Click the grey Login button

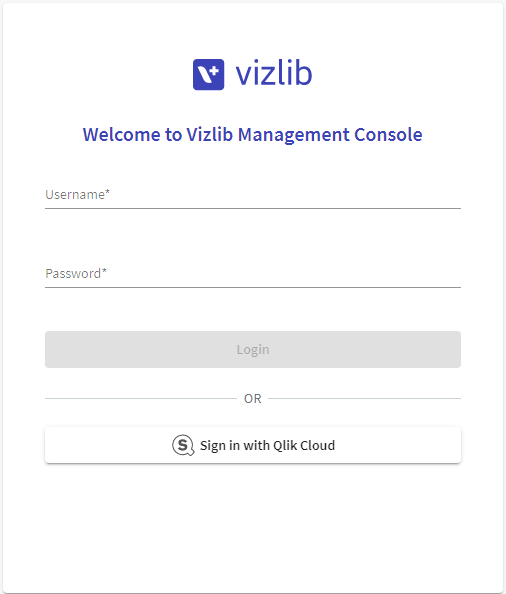(253, 349)
